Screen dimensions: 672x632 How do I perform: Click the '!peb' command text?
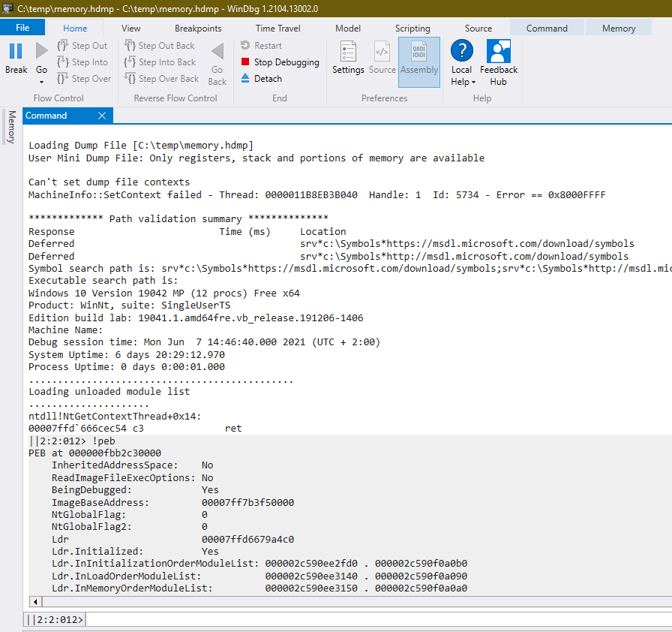pyautogui.click(x=103, y=441)
